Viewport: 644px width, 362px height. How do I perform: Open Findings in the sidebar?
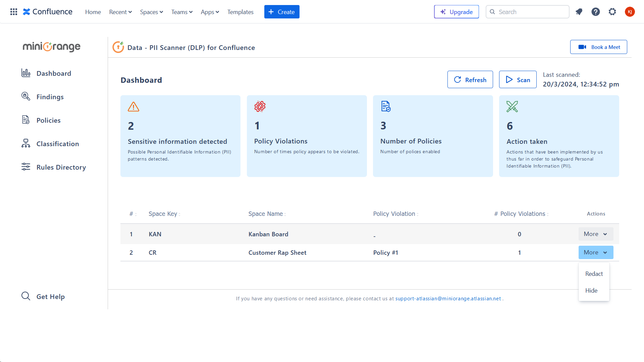click(50, 97)
